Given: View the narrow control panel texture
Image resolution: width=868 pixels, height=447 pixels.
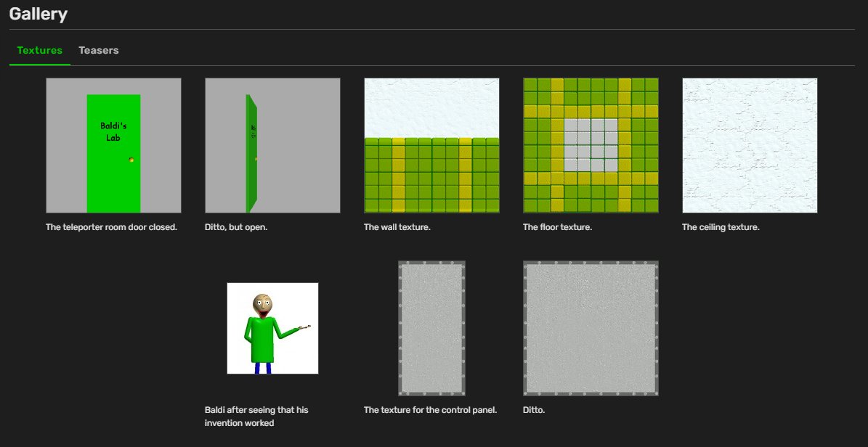Looking at the screenshot, I should point(431,328).
